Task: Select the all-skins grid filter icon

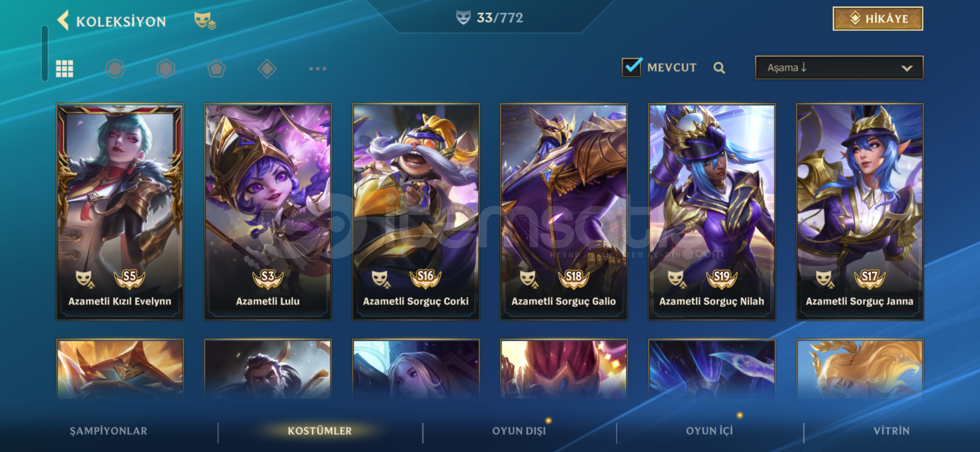Action: coord(64,69)
